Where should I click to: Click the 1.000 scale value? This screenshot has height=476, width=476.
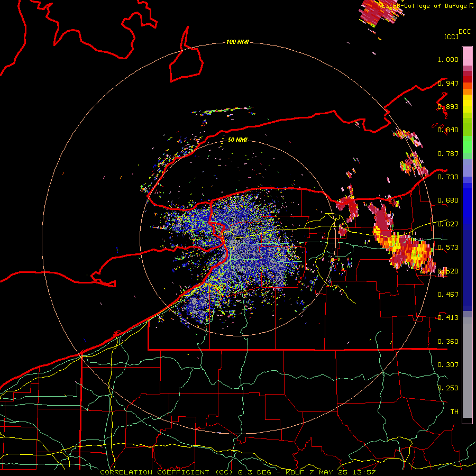coord(448,59)
